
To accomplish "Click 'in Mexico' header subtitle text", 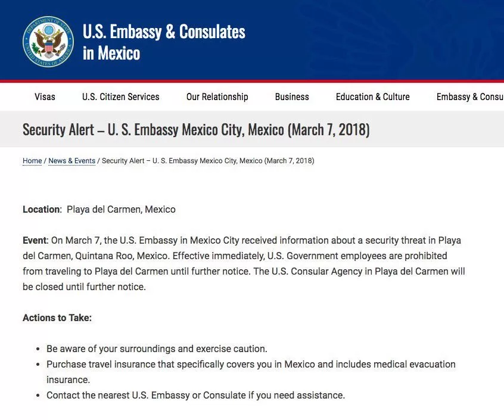I will (x=111, y=53).
